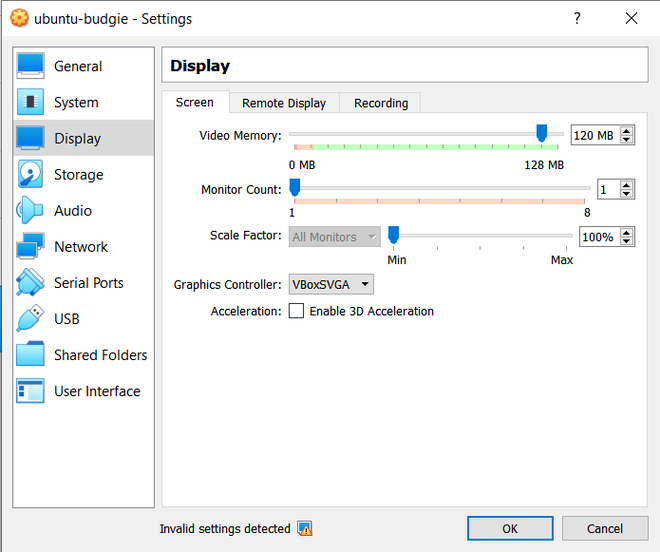Enable 3D Acceleration checkbox
This screenshot has height=552, width=660.
tap(296, 311)
